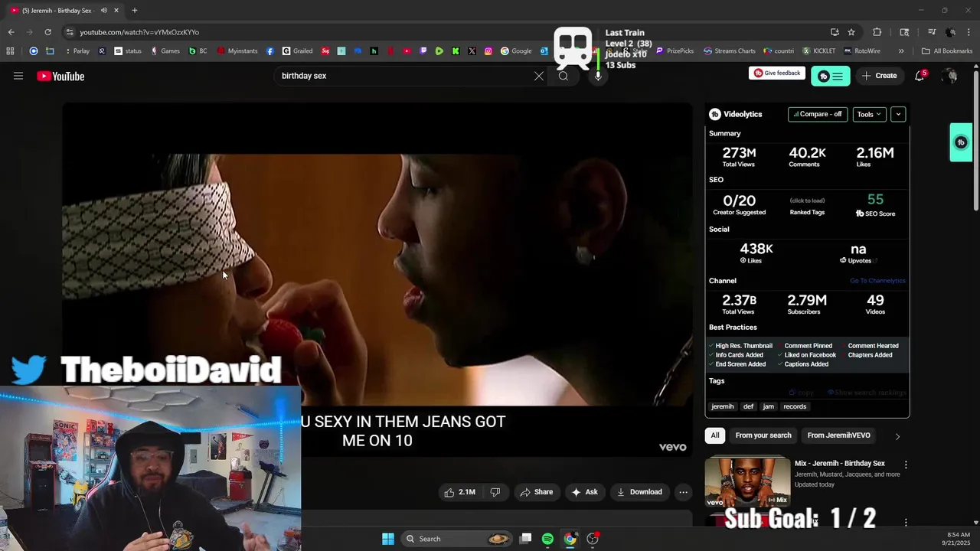Start voice search with the microphone icon
The image size is (980, 551).
[x=598, y=76]
